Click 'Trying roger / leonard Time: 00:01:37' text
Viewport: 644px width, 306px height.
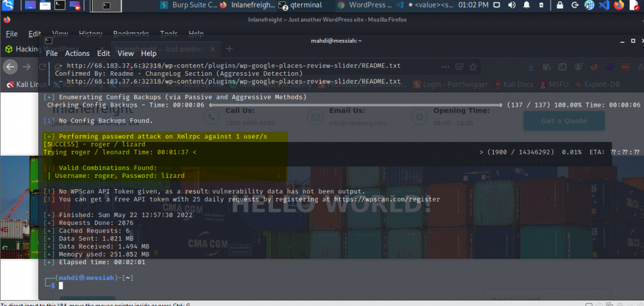(117, 152)
